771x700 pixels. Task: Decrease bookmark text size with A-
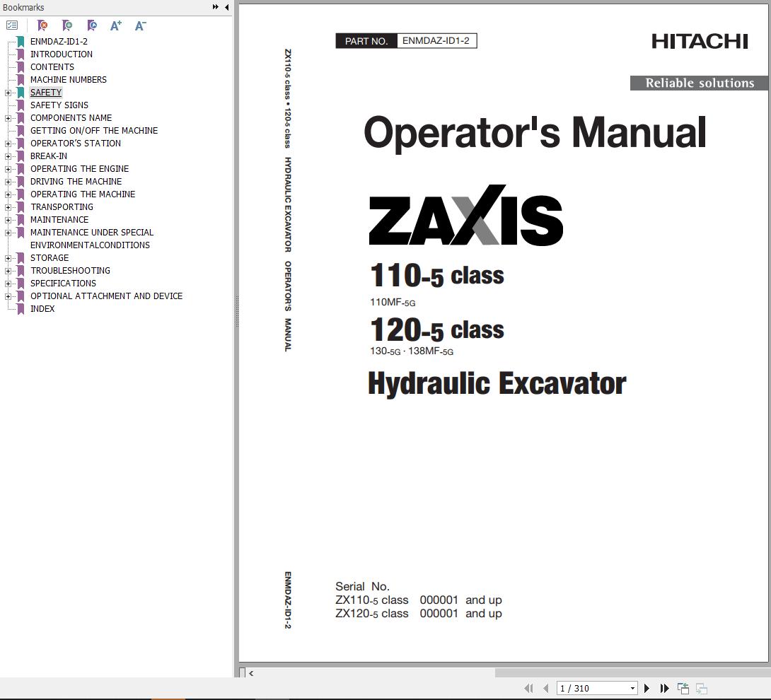141,25
